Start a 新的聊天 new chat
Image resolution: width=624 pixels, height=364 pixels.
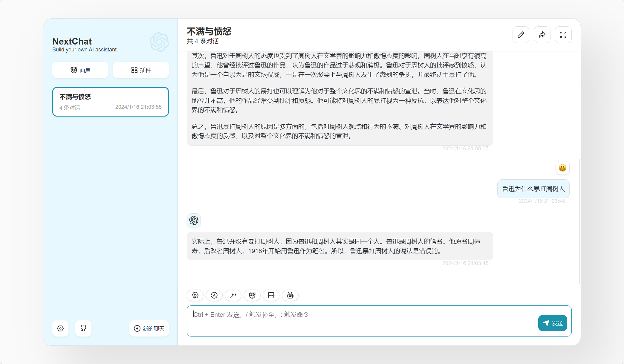[149, 328]
